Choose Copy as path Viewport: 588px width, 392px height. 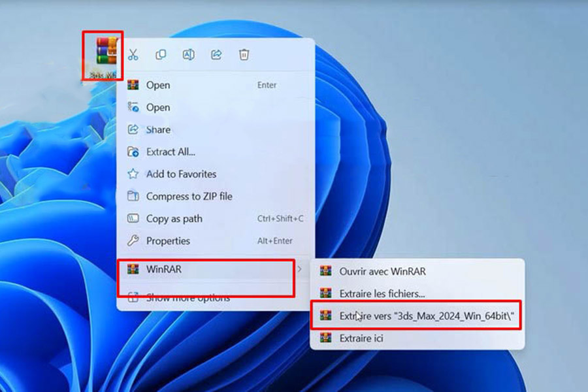(174, 218)
